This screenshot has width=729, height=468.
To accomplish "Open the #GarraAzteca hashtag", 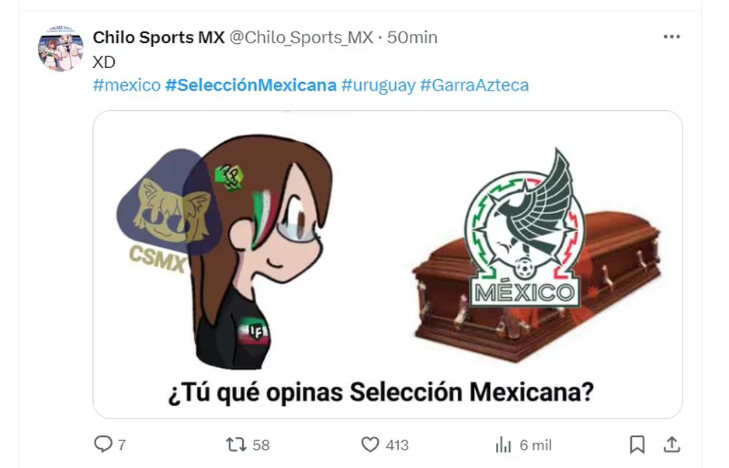I will pyautogui.click(x=475, y=86).
